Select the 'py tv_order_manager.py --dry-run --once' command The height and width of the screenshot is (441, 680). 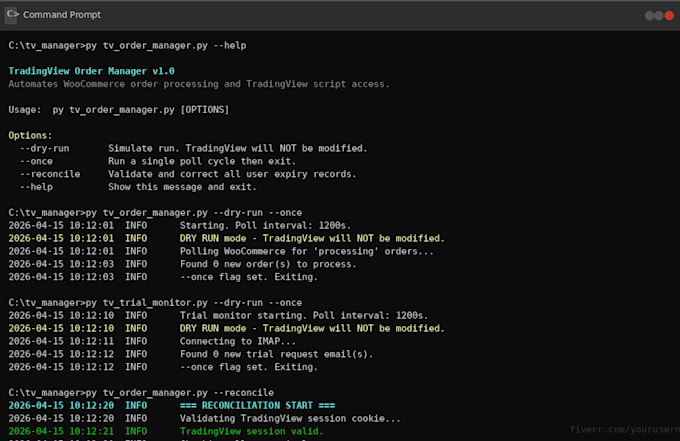point(193,212)
